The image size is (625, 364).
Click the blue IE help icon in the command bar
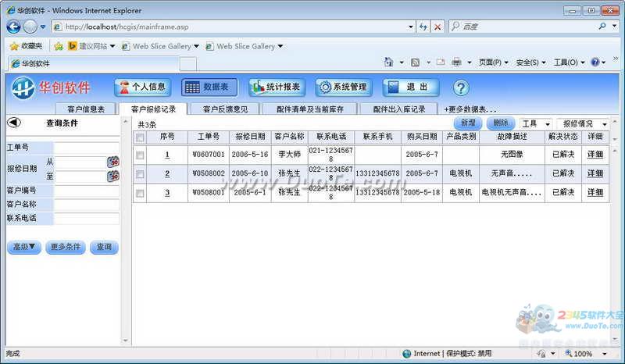595,62
